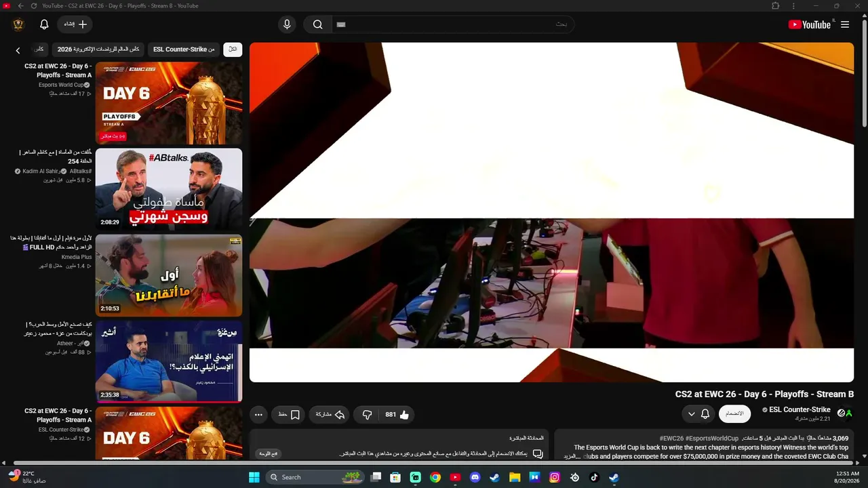The image size is (868, 488).
Task: Show more filter chips with the chevron arrow
Action: pos(18,50)
